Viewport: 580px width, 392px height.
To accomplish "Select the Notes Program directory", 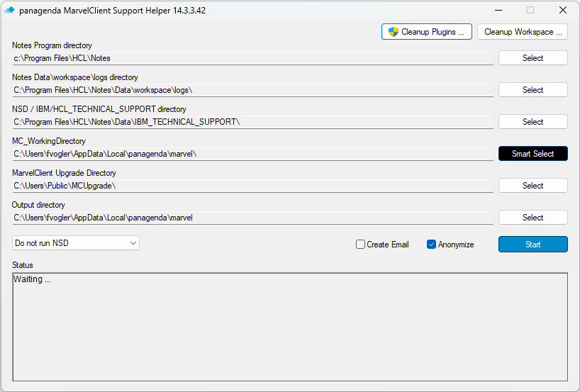I will pyautogui.click(x=532, y=58).
